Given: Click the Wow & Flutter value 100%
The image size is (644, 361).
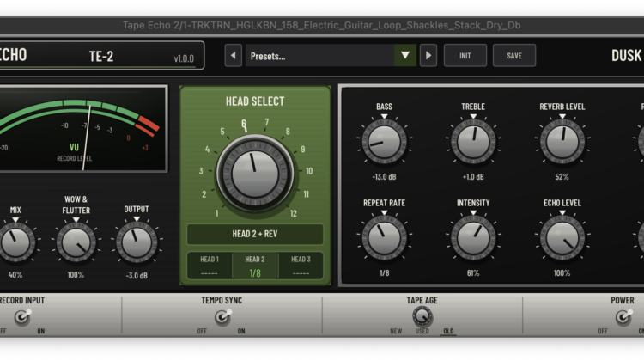Looking at the screenshot, I should coord(76,275).
